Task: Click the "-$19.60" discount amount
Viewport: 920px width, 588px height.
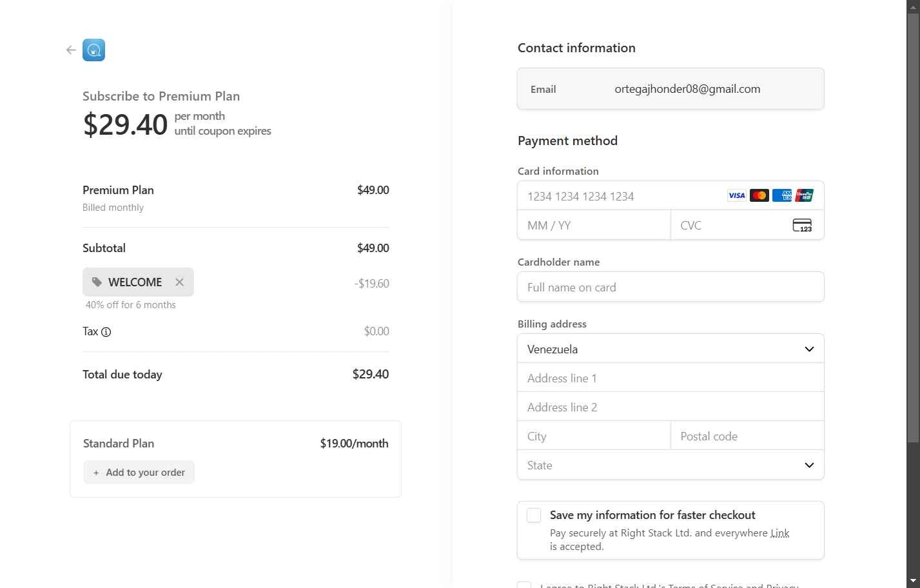Action: point(371,283)
